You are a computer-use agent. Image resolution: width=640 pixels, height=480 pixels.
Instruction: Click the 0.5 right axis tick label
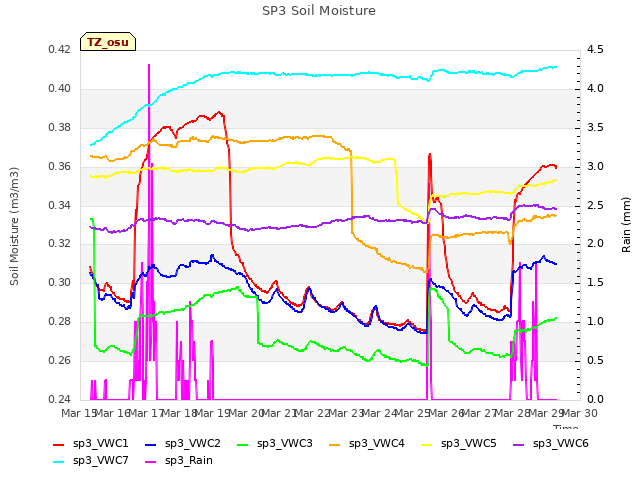[x=595, y=360]
